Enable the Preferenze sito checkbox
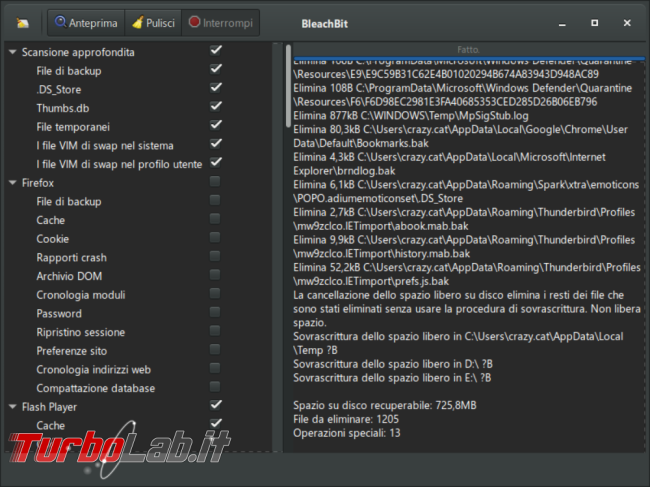 (215, 349)
